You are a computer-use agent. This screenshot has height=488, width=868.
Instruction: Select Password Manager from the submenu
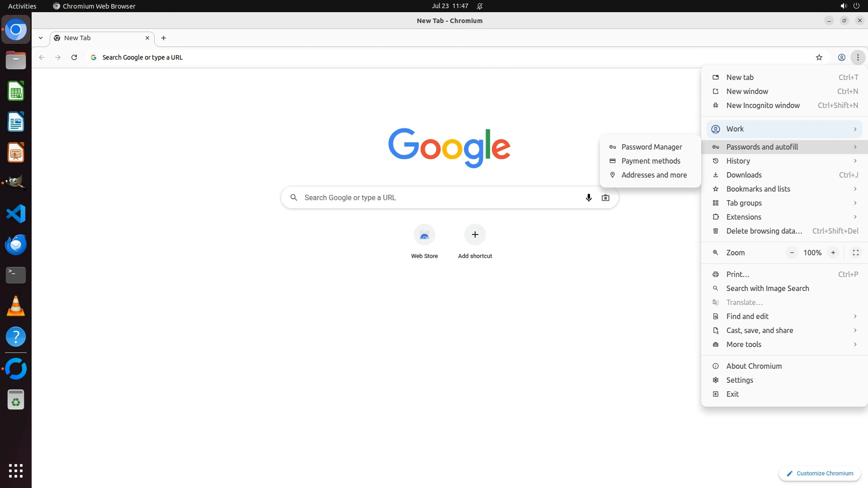coord(651,147)
